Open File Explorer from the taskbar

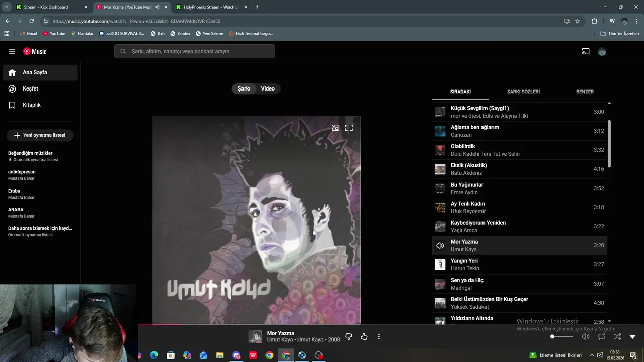click(x=220, y=355)
